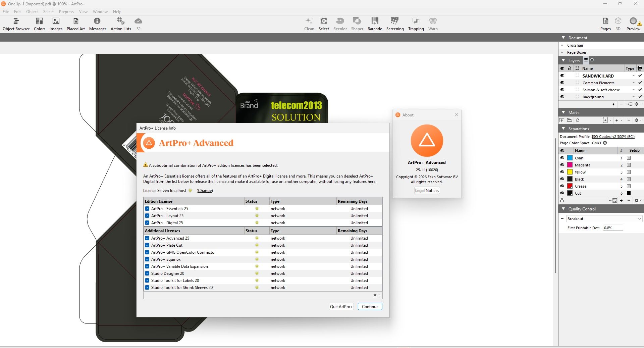The height and width of the screenshot is (348, 644).
Task: Click the lock icon below separations list
Action: tap(562, 200)
